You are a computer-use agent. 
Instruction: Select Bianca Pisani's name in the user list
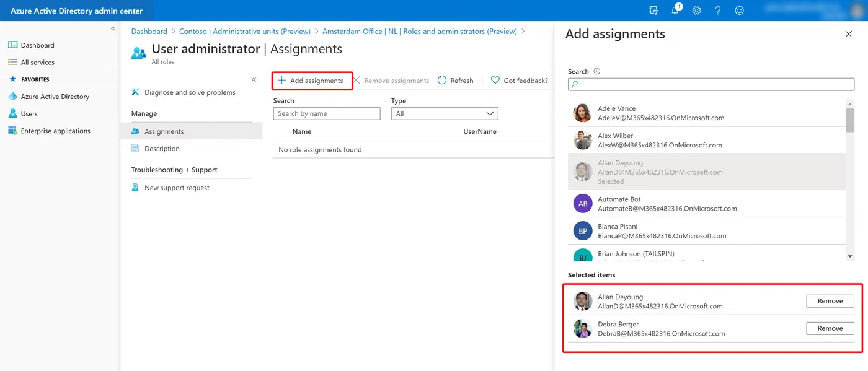coord(618,227)
